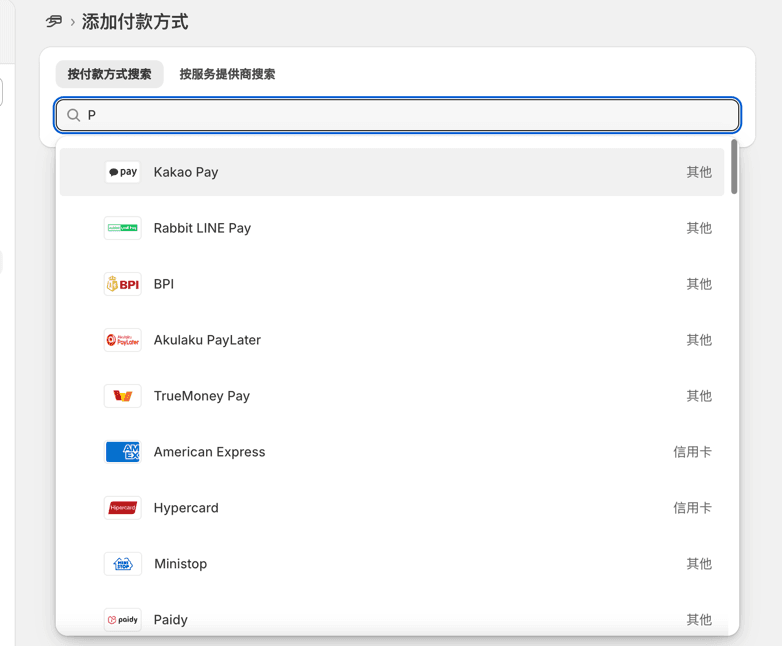Click the Hypercard red logo icon
The width and height of the screenshot is (782, 646).
[123, 508]
